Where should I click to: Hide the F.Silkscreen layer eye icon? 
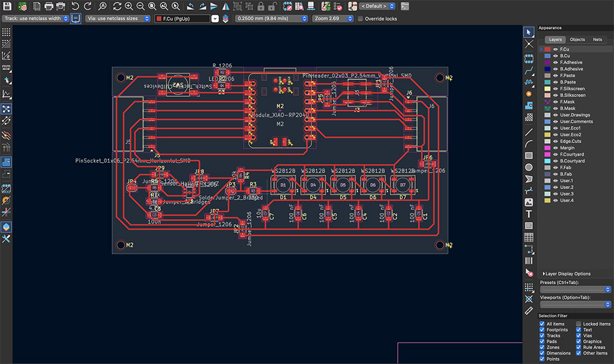555,89
